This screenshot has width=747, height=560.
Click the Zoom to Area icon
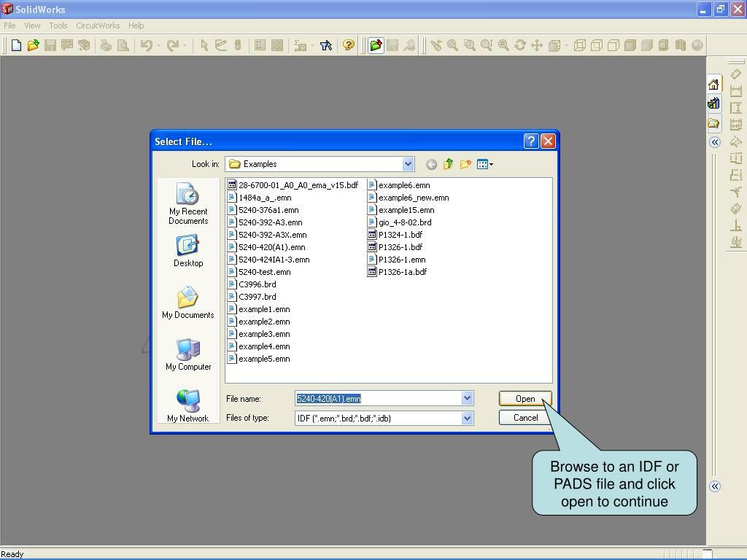[469, 45]
